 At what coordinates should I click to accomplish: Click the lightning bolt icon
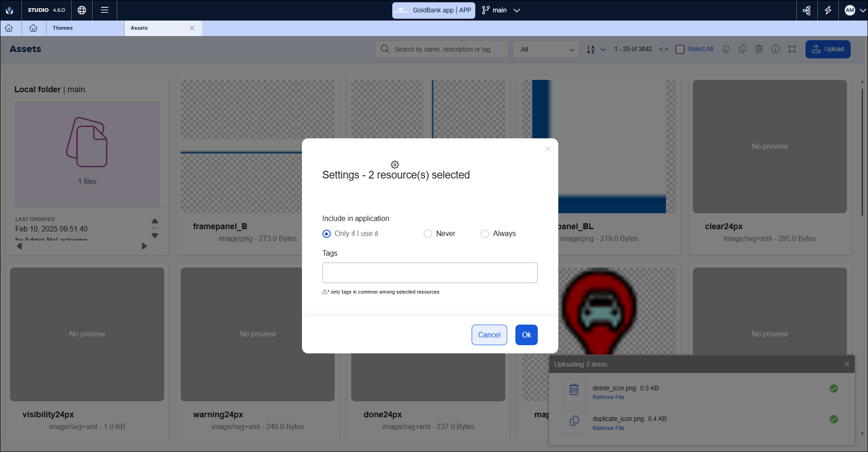(828, 10)
